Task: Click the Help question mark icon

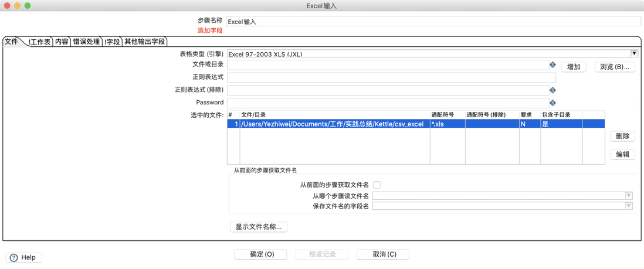Action: [x=14, y=257]
